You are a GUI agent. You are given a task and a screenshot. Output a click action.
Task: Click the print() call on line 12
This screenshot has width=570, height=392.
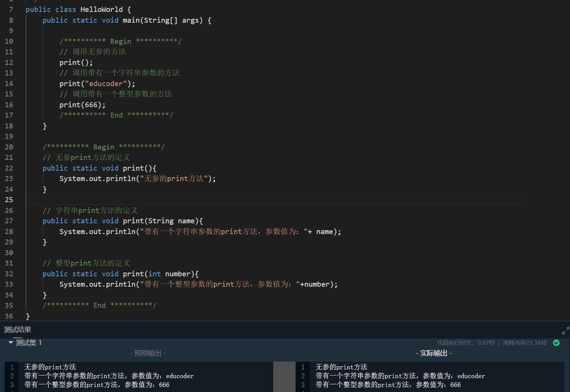pos(76,62)
